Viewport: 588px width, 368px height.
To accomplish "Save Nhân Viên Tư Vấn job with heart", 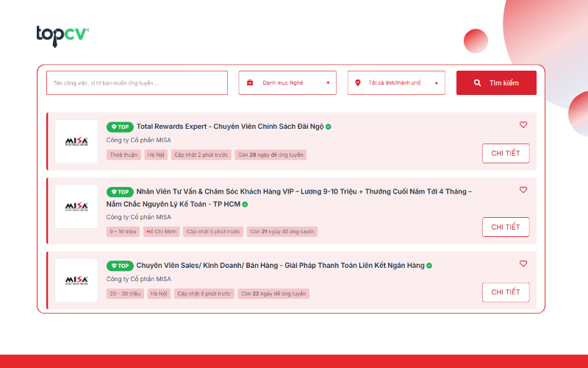I will point(523,190).
